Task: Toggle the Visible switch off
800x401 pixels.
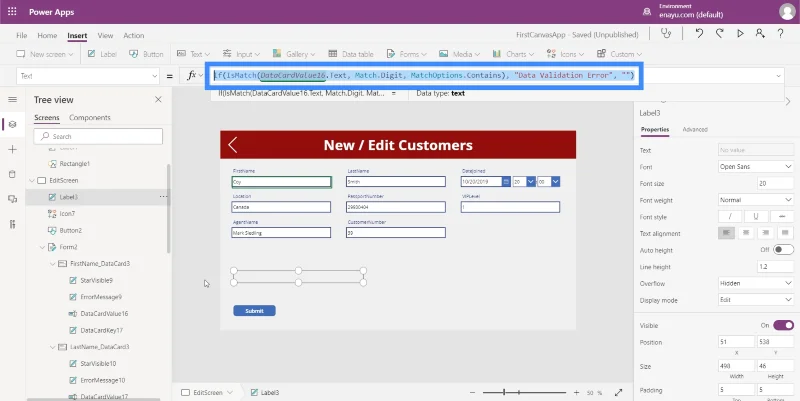Action: (783, 325)
